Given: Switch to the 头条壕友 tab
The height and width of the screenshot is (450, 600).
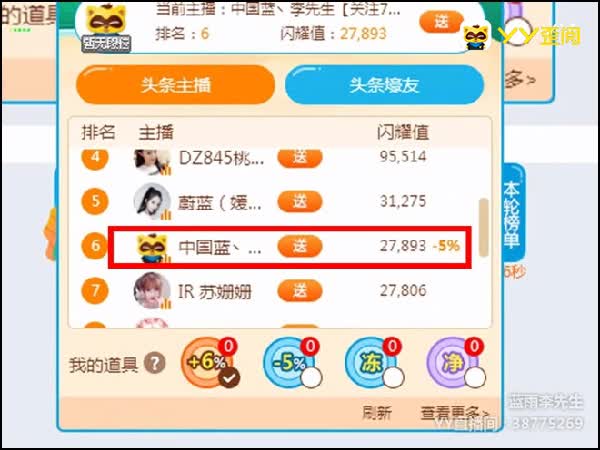Looking at the screenshot, I should pos(384,85).
